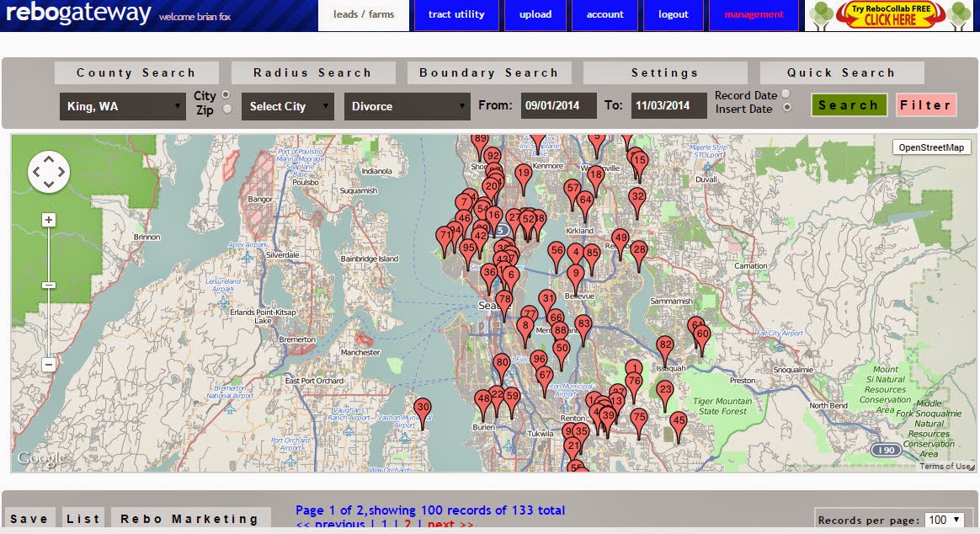Screen dimensions: 980x534
Task: Open the Settings tab
Action: click(x=665, y=72)
